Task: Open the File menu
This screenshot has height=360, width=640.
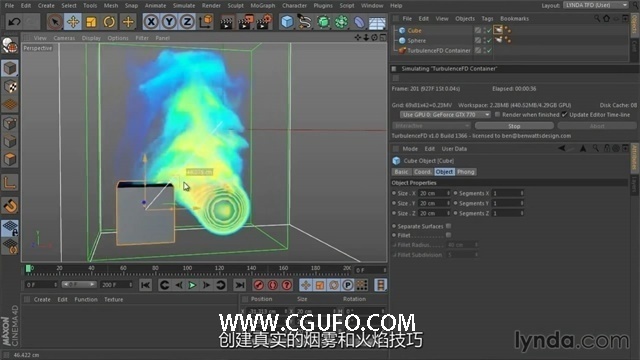Action: click(x=9, y=6)
